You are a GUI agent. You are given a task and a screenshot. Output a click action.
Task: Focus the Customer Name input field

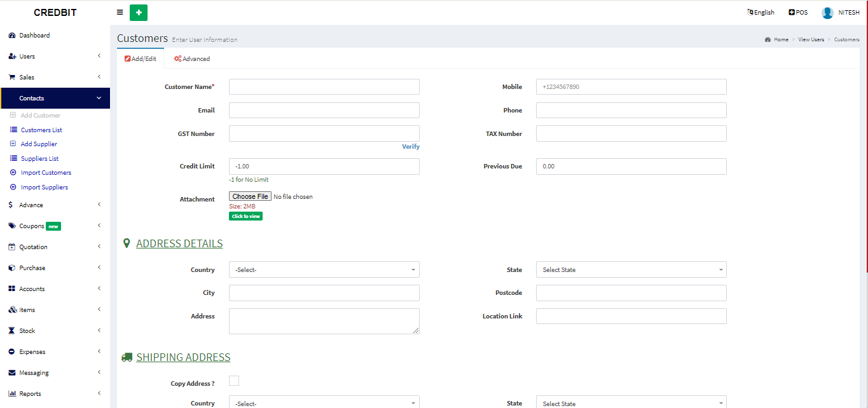tap(324, 86)
